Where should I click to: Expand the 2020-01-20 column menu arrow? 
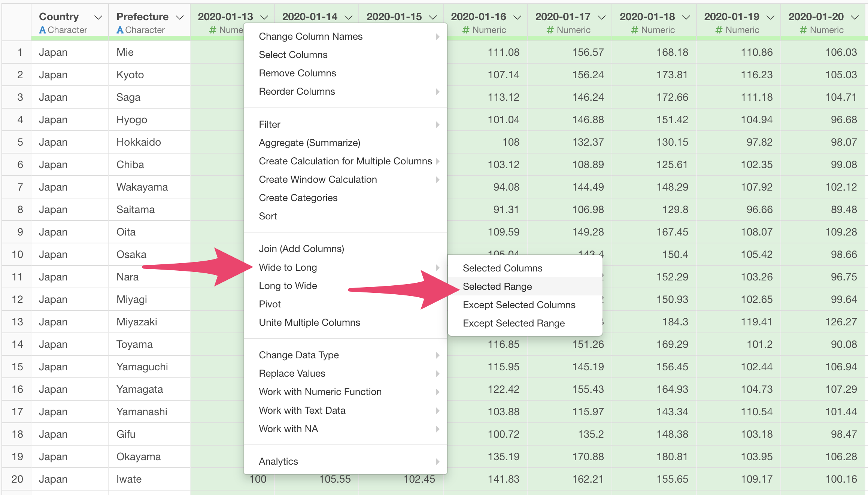(855, 18)
